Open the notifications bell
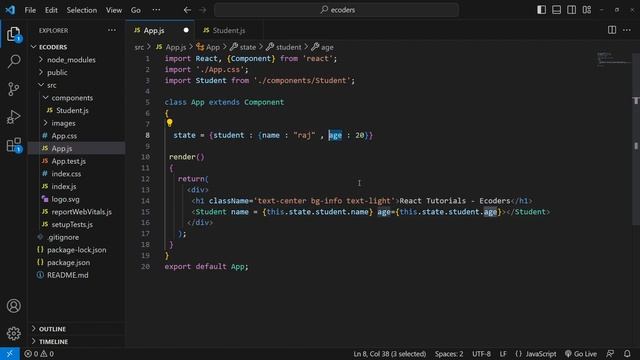 coord(627,354)
